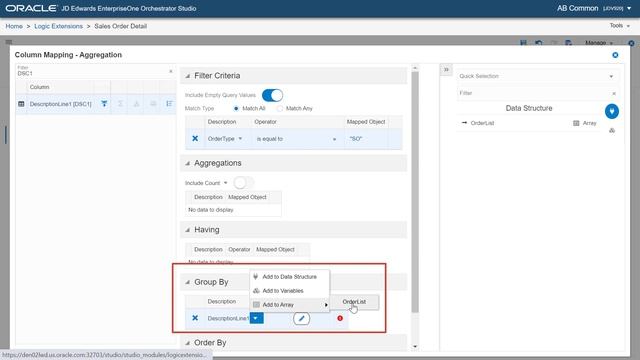Click the group by icon in DescriptionLine1 row
Image resolution: width=640 pixels, height=360 pixels.
coord(153,104)
